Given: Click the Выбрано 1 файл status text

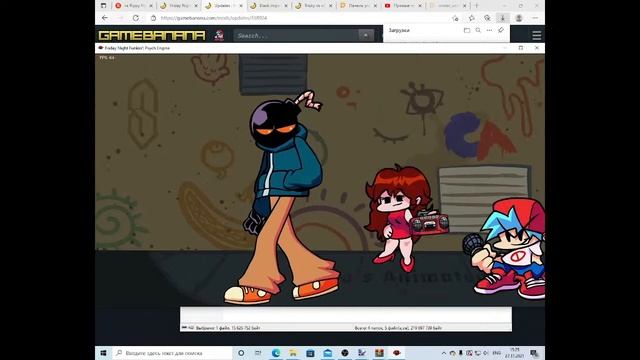Looking at the screenshot, I should pyautogui.click(x=228, y=328).
